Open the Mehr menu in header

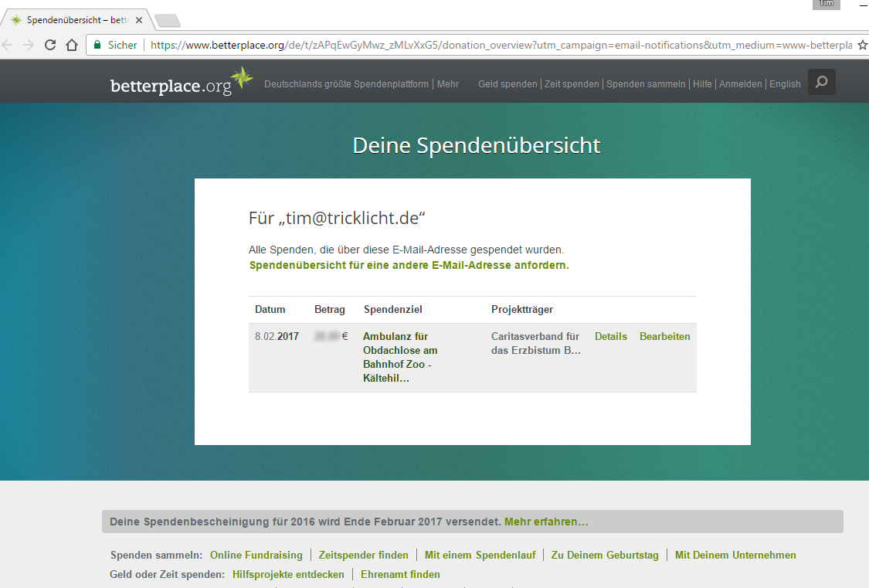pos(448,84)
